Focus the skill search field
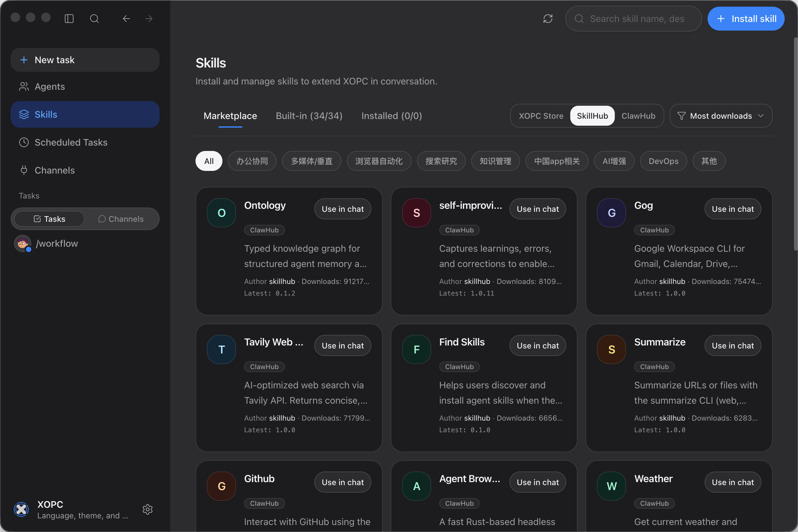 (x=633, y=19)
